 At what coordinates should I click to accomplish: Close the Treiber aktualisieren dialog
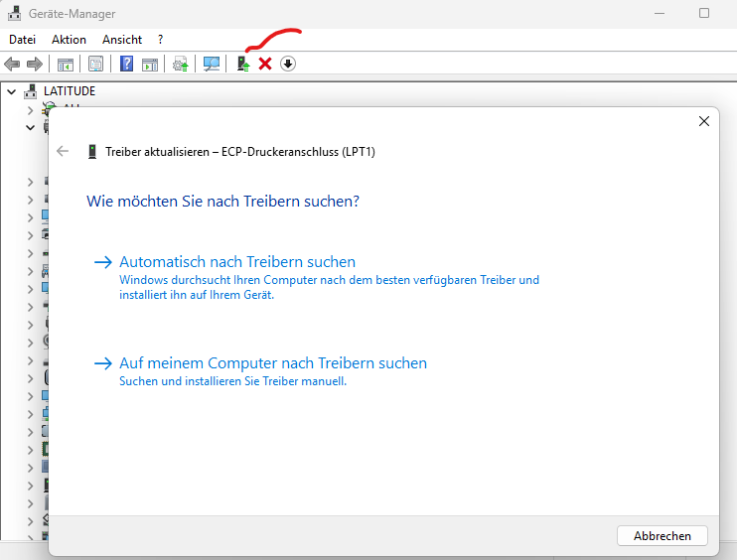click(x=703, y=121)
